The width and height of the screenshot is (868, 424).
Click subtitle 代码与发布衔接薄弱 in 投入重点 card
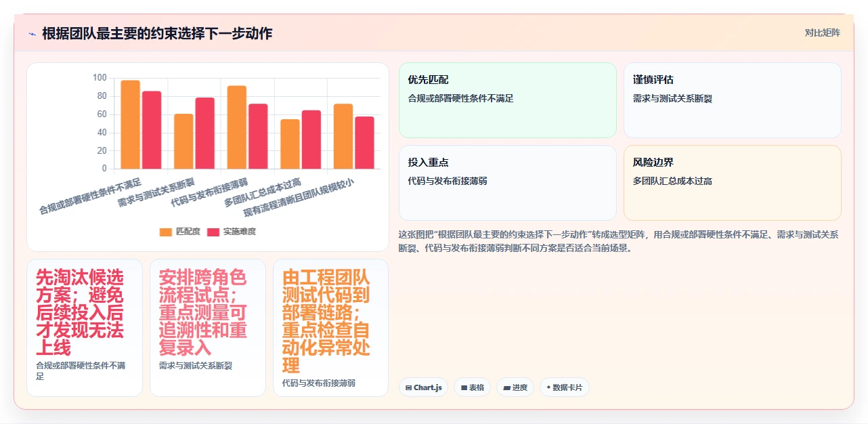(448, 181)
